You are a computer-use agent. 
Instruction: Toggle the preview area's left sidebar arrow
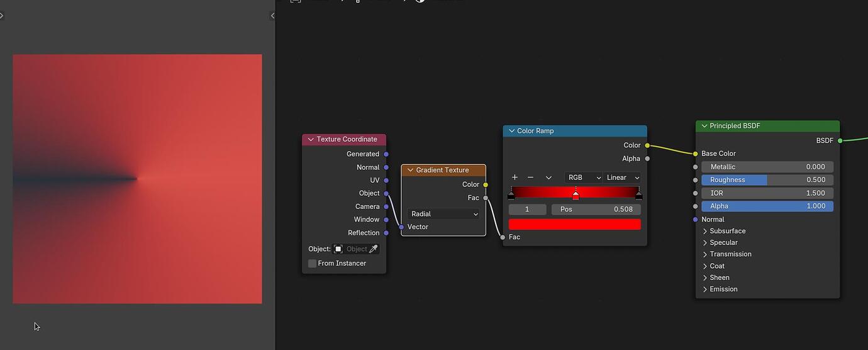tap(2, 16)
